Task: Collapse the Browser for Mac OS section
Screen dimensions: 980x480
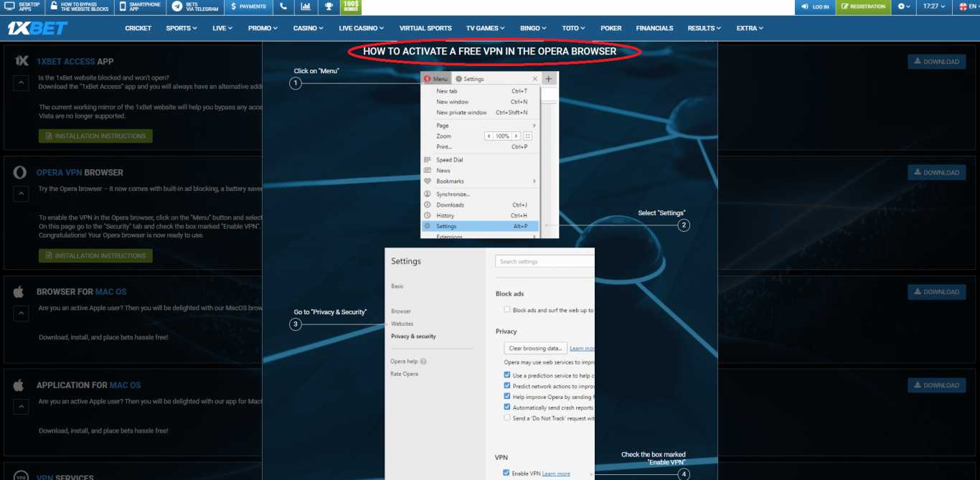Action: pos(21,313)
